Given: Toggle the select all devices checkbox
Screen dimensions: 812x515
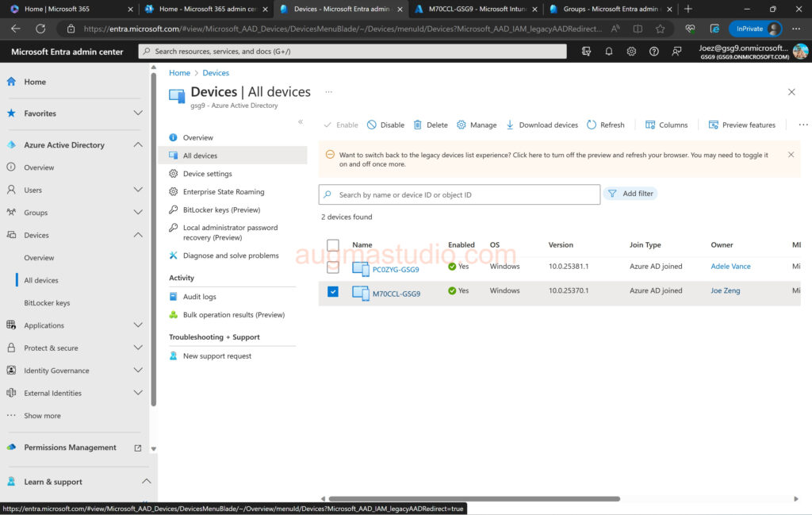Looking at the screenshot, I should click(x=333, y=245).
